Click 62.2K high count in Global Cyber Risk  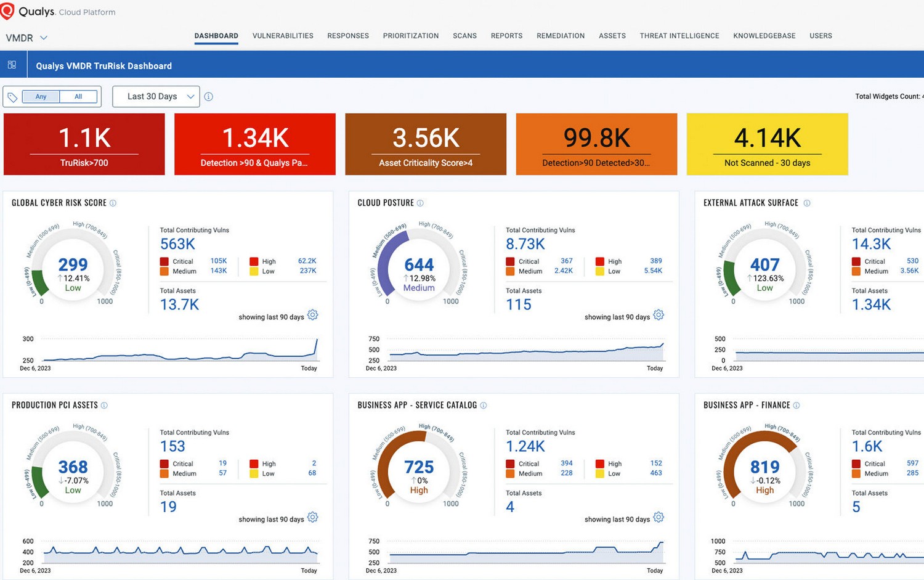[307, 261]
